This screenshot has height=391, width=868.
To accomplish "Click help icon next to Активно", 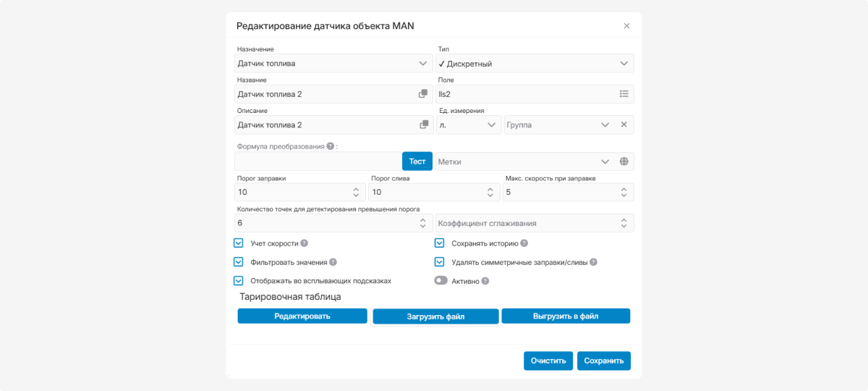I will 485,281.
